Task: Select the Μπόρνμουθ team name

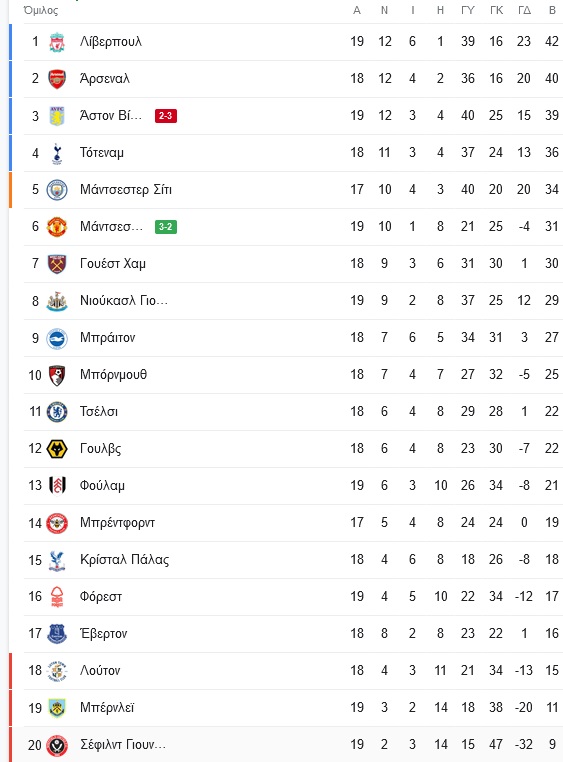Action: tap(113, 375)
